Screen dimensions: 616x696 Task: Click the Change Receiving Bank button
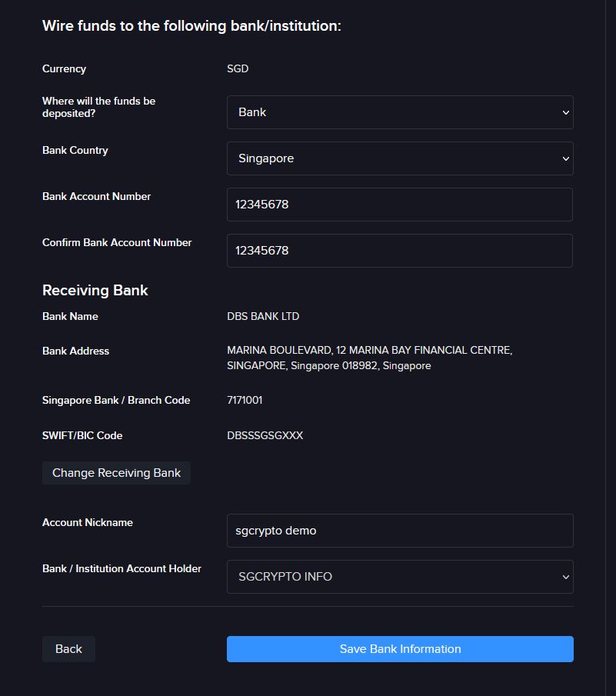116,473
